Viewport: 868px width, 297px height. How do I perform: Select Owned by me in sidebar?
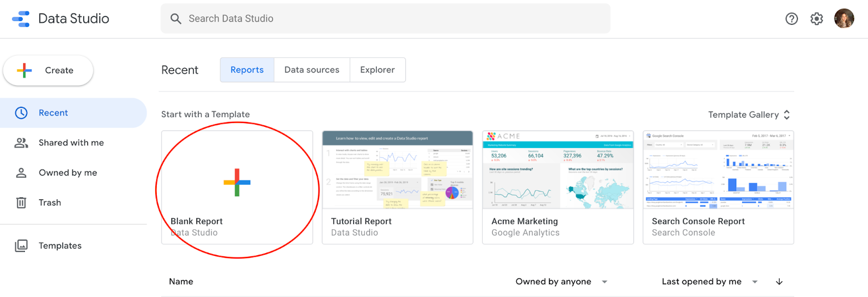click(73, 172)
